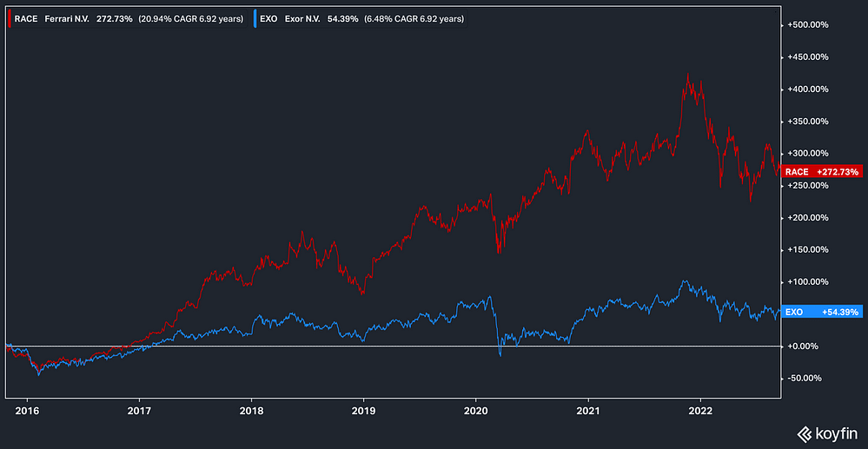Select the Exor N.V. legend name
The height and width of the screenshot is (449, 868).
coord(304,19)
